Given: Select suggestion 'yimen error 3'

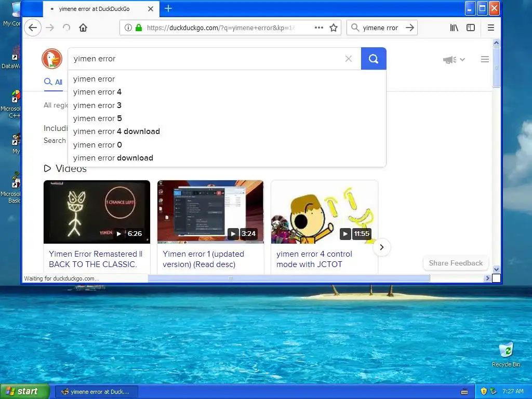Looking at the screenshot, I should 227,105.
